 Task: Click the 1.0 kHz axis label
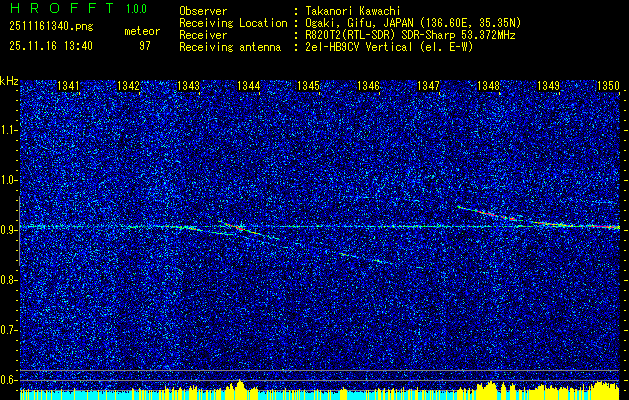click(x=9, y=181)
